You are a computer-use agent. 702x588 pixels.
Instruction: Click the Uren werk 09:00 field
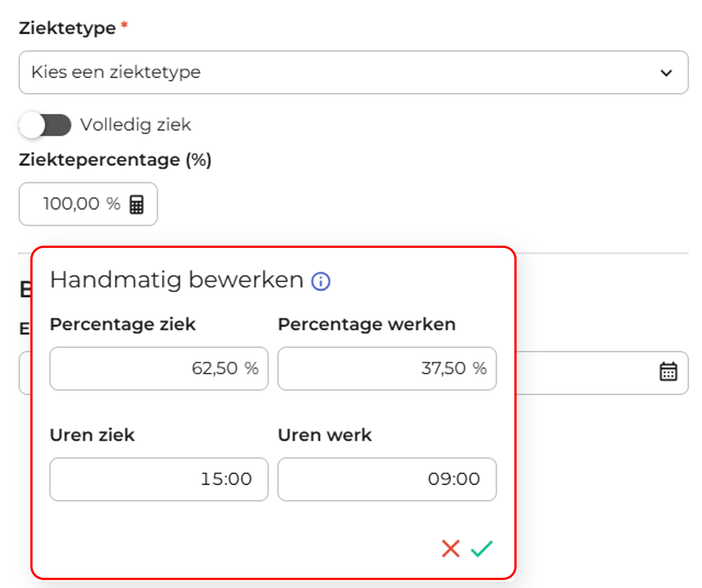click(387, 479)
